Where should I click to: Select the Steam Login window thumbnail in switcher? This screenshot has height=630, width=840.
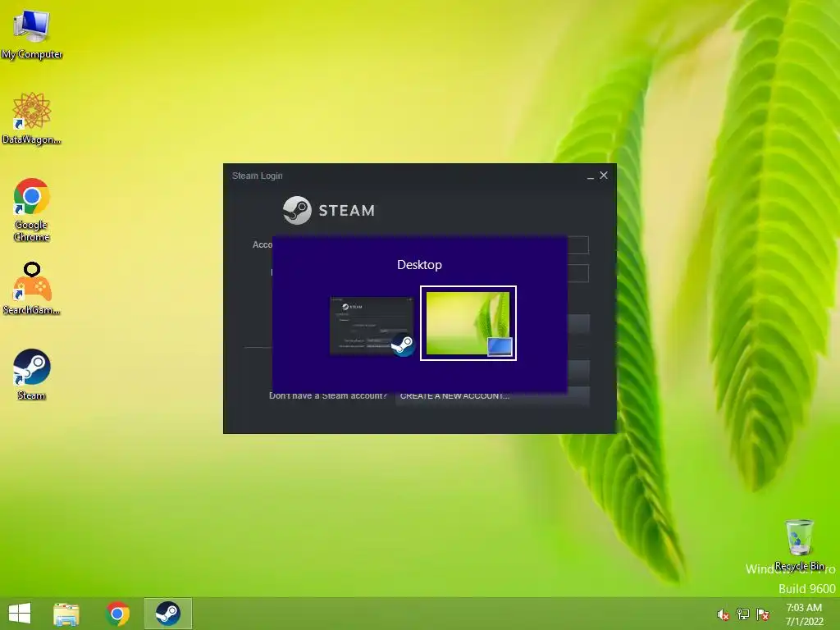click(x=372, y=326)
